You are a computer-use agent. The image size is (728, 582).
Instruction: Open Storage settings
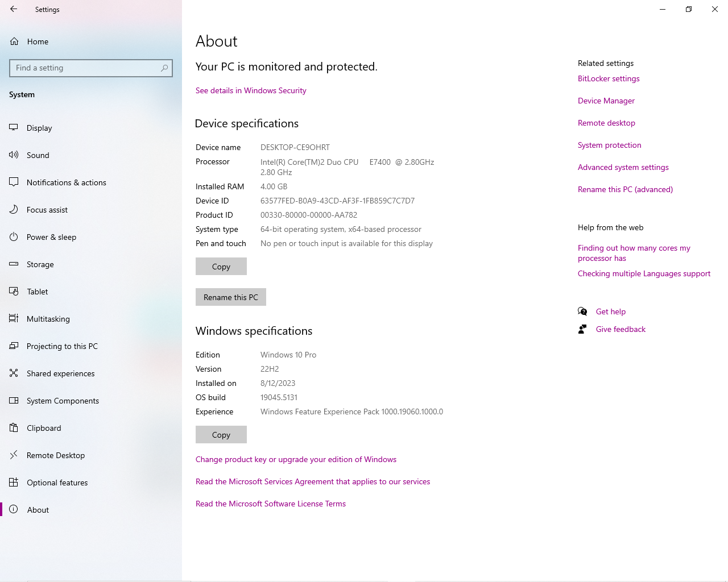(x=91, y=264)
